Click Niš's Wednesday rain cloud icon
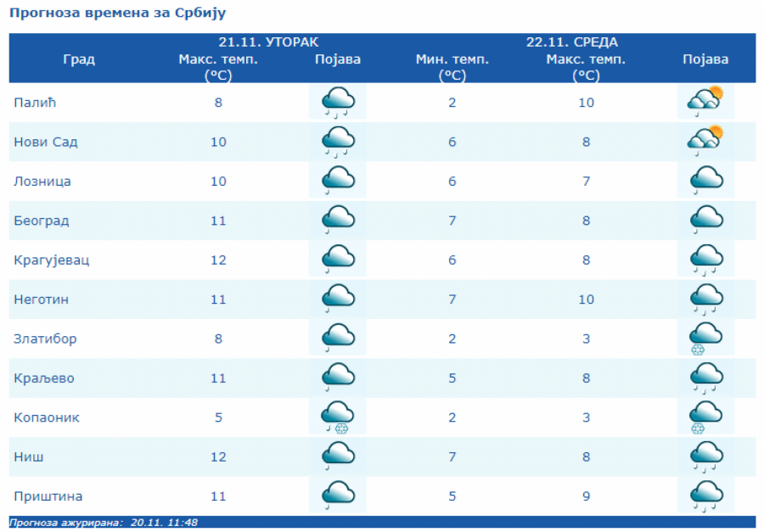 pos(705,456)
